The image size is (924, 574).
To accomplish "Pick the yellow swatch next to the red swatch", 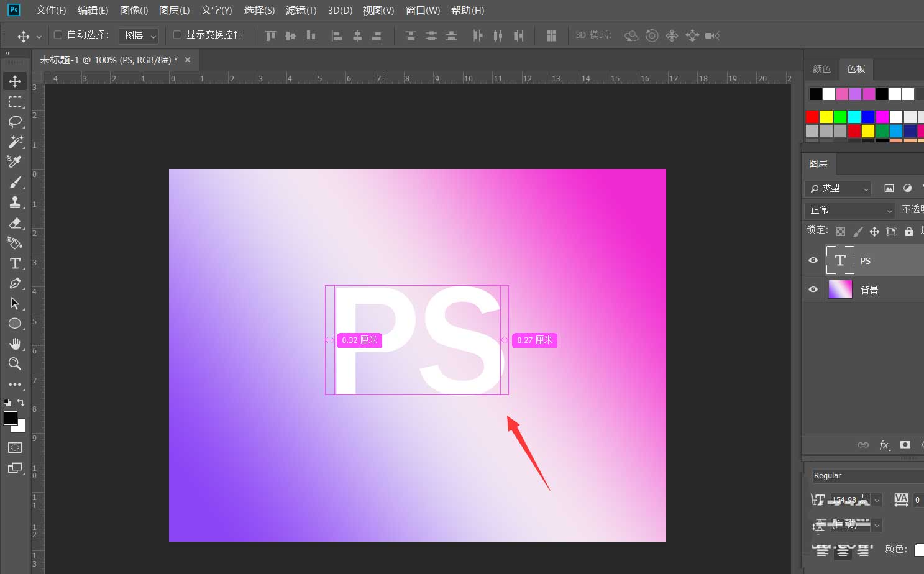I will tap(826, 116).
